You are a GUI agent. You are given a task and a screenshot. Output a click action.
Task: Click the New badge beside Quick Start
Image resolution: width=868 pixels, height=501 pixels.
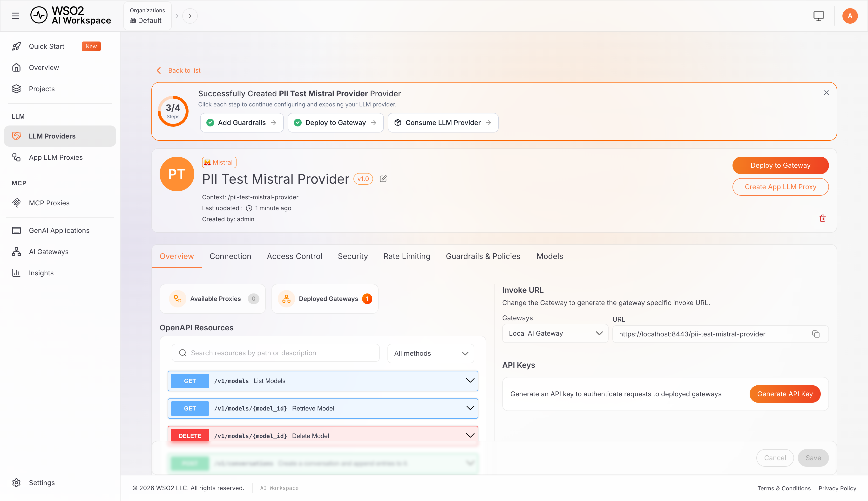coord(91,46)
